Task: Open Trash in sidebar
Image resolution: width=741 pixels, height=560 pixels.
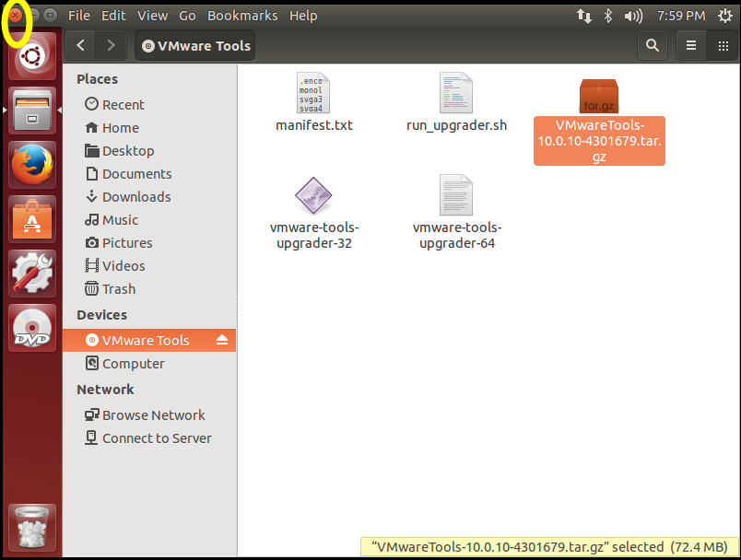Action: click(x=149, y=288)
